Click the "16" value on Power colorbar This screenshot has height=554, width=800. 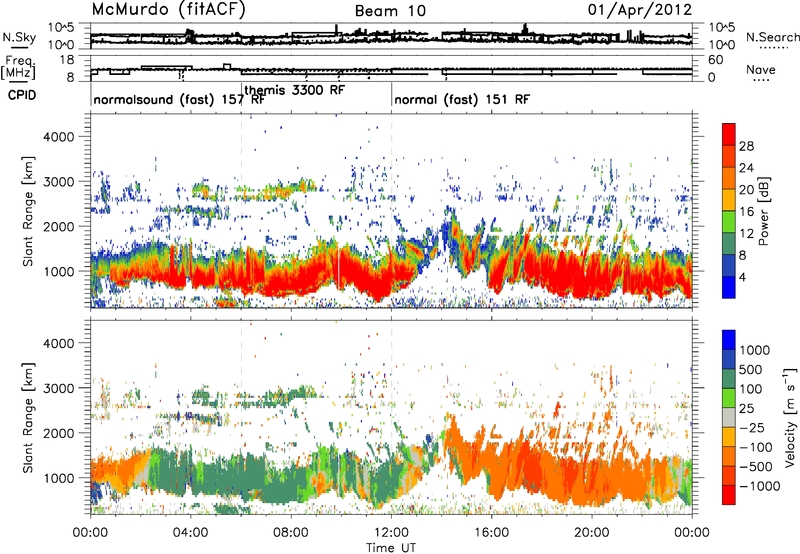pyautogui.click(x=746, y=212)
